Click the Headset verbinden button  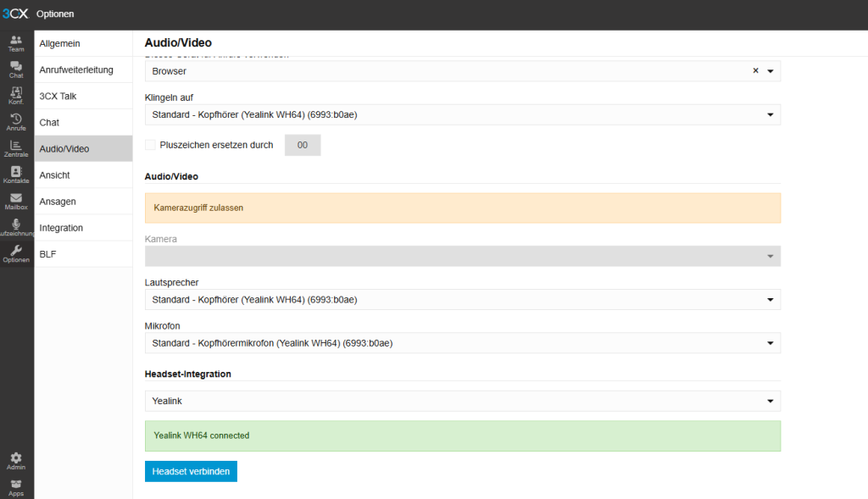[191, 471]
